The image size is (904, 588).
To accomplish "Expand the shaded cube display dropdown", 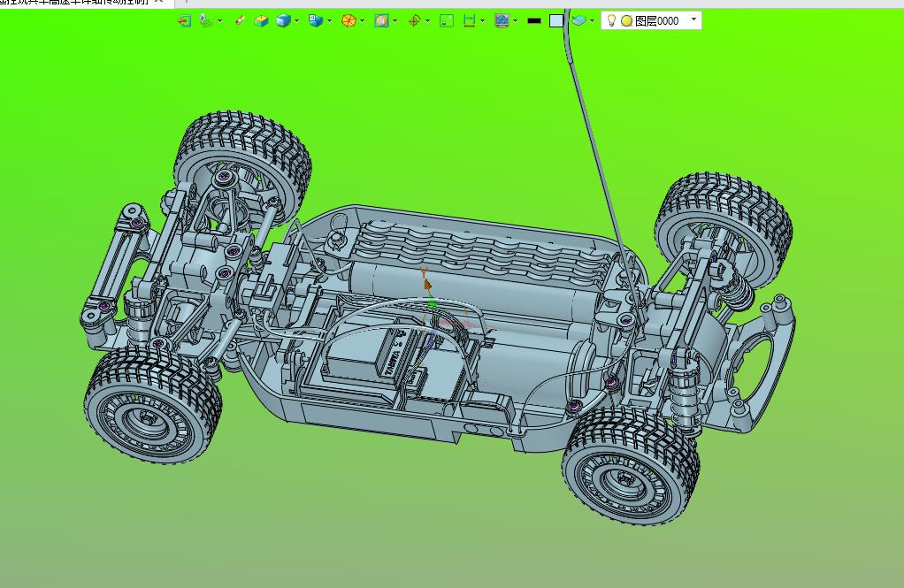I will [x=297, y=20].
